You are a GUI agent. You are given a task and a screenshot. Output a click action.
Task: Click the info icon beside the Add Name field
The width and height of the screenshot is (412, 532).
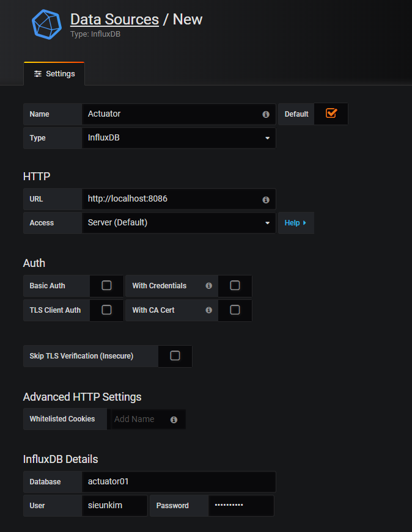tap(173, 419)
